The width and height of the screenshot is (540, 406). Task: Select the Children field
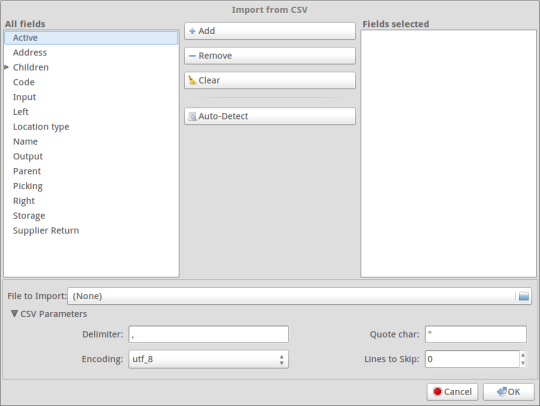91,67
